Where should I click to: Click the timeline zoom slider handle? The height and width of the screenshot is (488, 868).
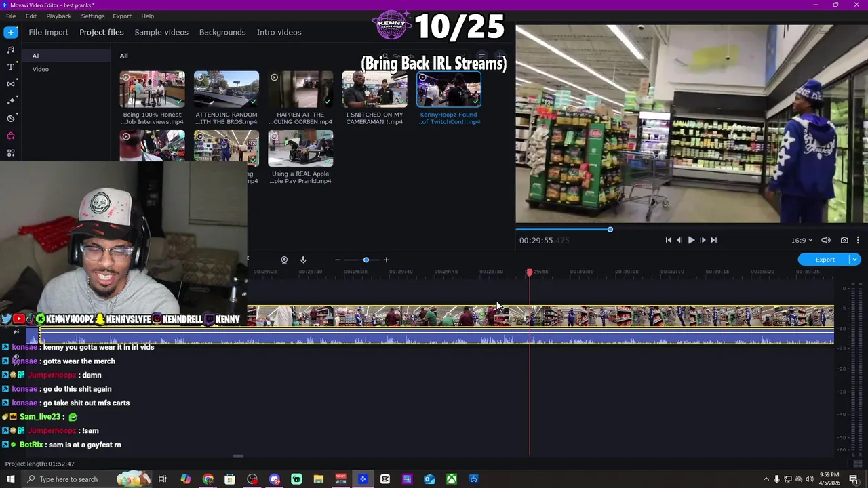[x=366, y=260]
